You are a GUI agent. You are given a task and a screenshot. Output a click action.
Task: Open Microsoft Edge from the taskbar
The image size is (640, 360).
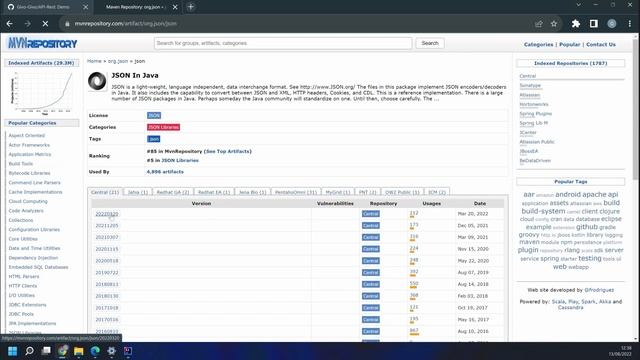[x=95, y=351]
